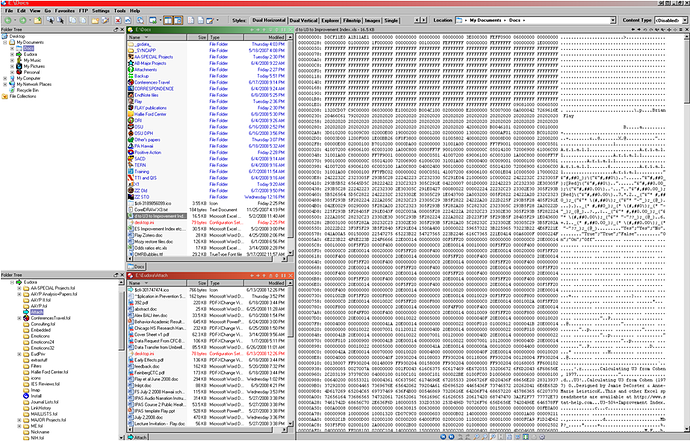
Task: Click the scroll-left styles arrow button
Action: (x=416, y=20)
